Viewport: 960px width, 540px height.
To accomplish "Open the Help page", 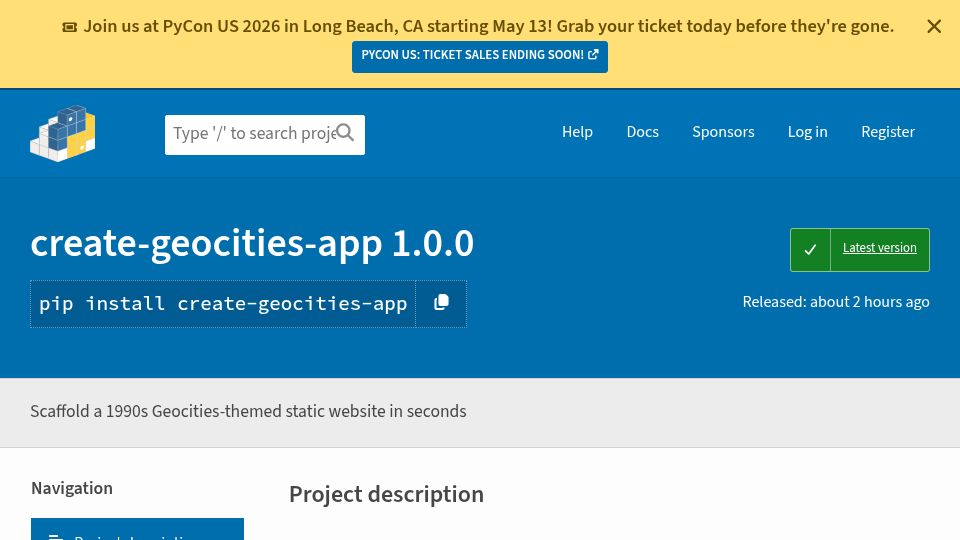I will (577, 132).
